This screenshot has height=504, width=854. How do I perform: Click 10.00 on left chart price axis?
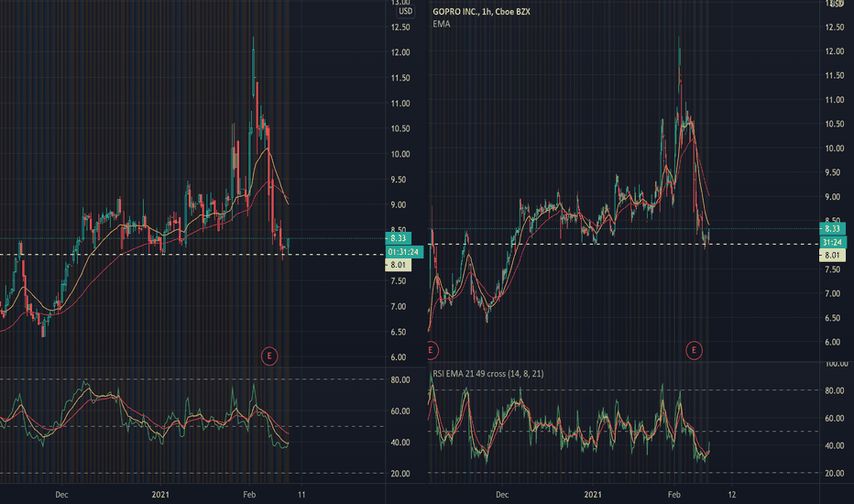(400, 154)
